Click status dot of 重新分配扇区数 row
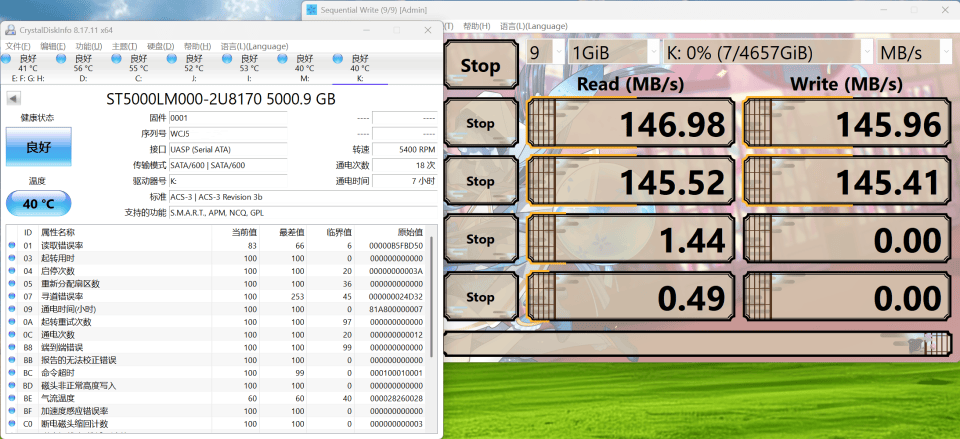The image size is (960, 439). (x=12, y=283)
